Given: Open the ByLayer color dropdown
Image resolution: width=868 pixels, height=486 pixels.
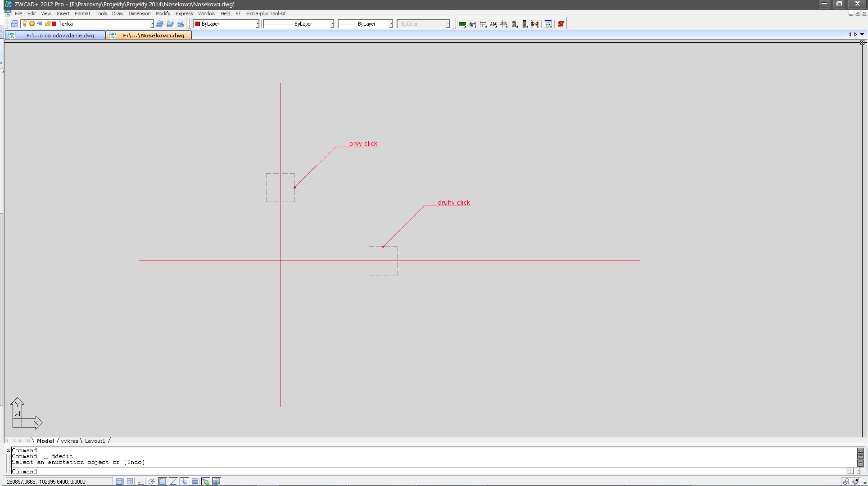Looking at the screenshot, I should click(x=258, y=24).
